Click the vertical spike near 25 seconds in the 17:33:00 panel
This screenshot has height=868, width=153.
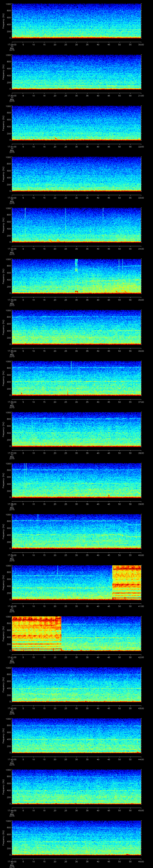click(66, 221)
